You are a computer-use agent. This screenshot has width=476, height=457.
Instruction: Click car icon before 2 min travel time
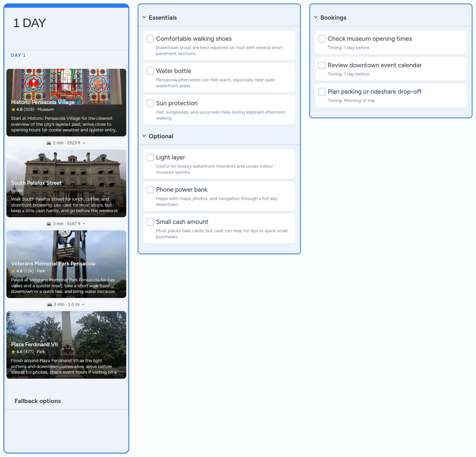[x=49, y=143]
